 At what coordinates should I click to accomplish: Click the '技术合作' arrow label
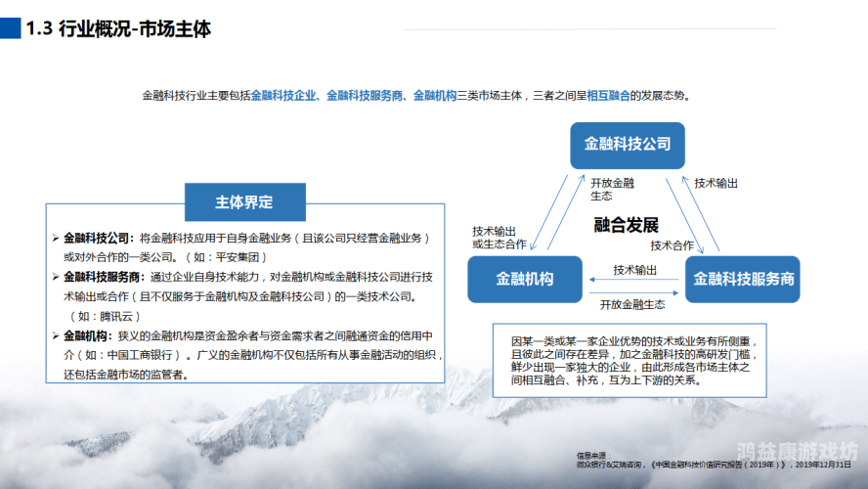click(672, 245)
